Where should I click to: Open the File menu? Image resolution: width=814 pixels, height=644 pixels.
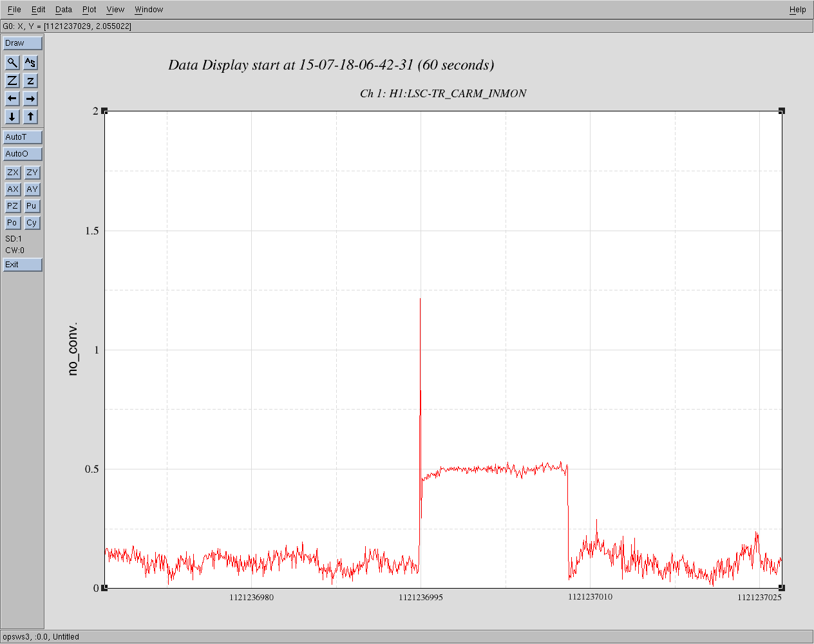(14, 10)
